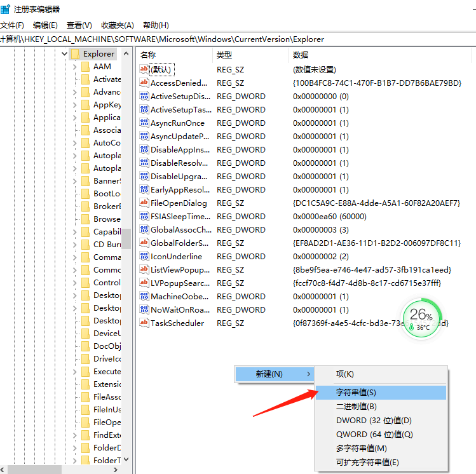Open the 收藏夹(A) menu
Viewport: 476px width, 474px height.
point(118,25)
